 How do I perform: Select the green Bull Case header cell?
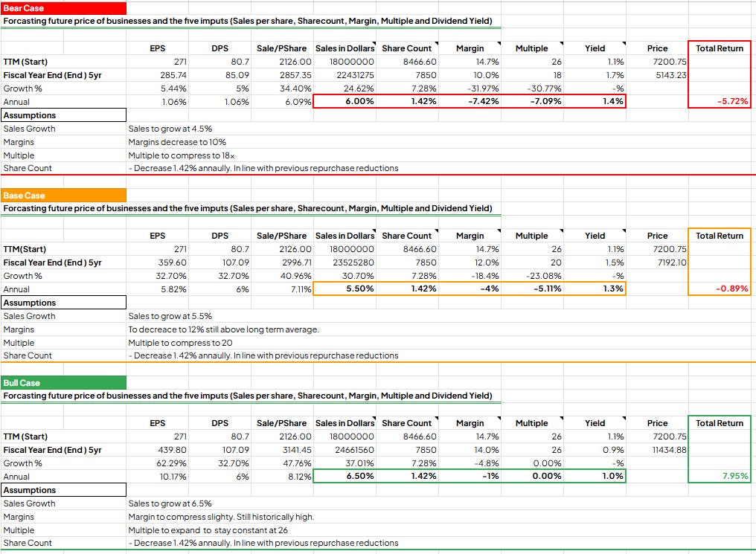(64, 382)
